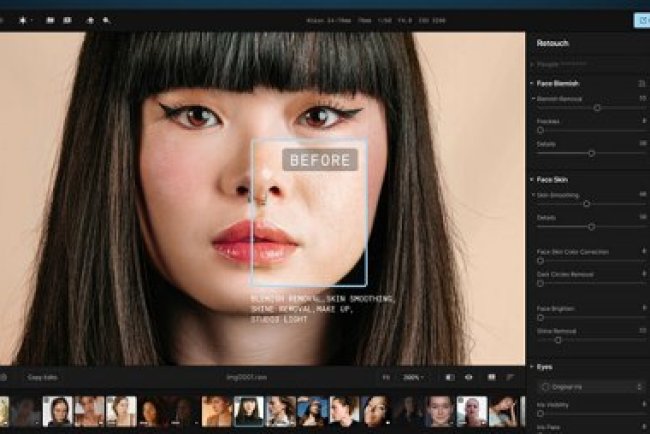The width and height of the screenshot is (650, 434).
Task: Click the Freckles slider handle
Action: (x=540, y=130)
